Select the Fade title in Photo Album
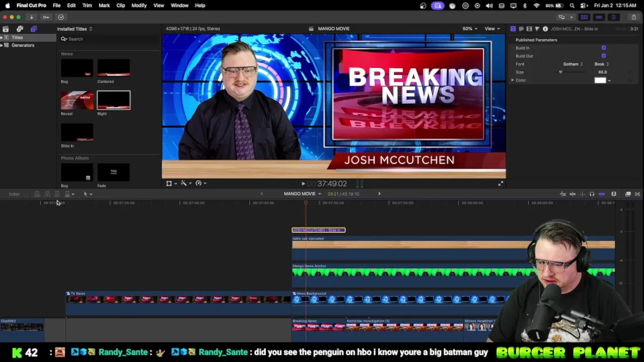 (x=114, y=173)
